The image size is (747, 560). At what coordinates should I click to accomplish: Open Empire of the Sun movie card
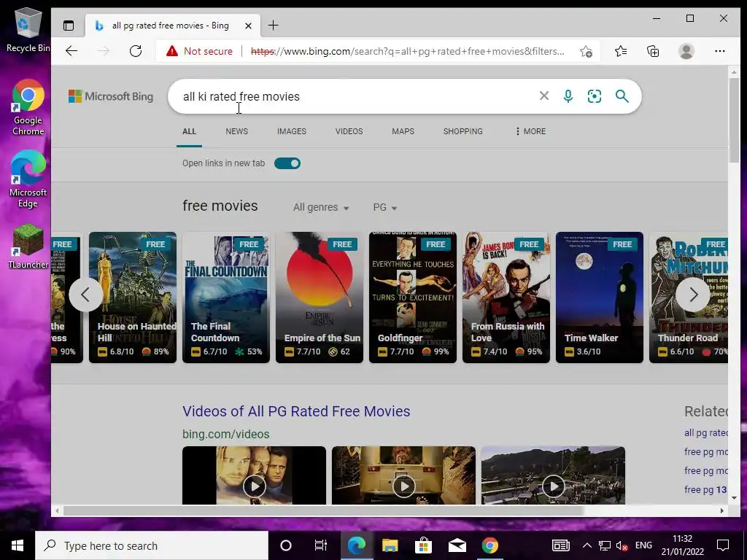click(320, 297)
